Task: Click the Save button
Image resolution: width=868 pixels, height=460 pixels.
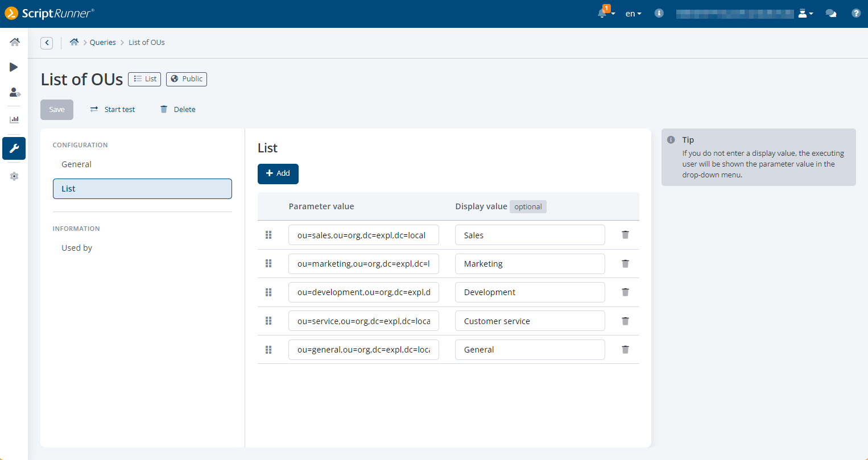Action: pyautogui.click(x=57, y=110)
